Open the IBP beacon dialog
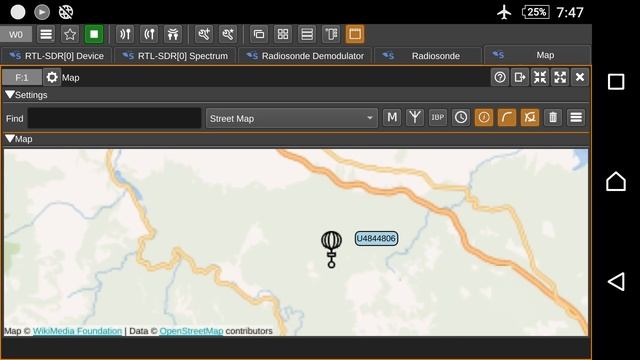The height and width of the screenshot is (360, 640). (438, 118)
